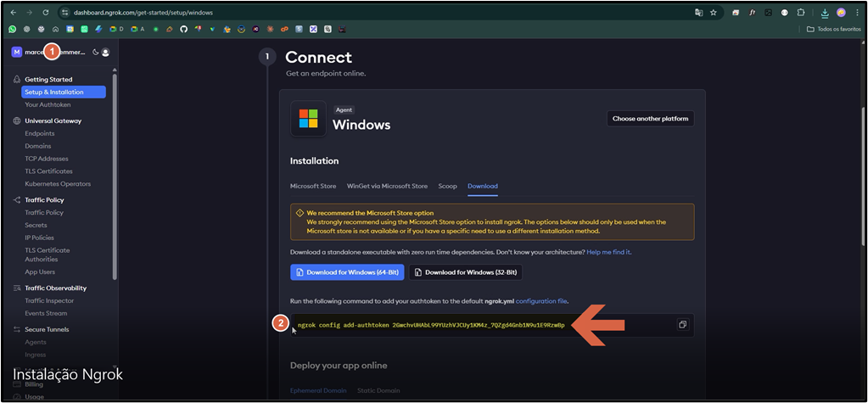The image size is (868, 403).
Task: Open the browser Downloads icon
Action: [x=825, y=13]
